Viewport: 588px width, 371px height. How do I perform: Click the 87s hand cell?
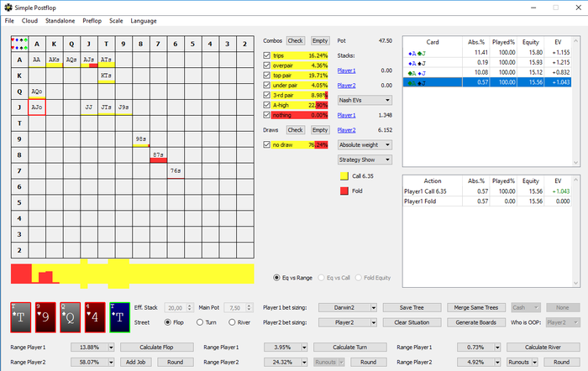coord(158,154)
